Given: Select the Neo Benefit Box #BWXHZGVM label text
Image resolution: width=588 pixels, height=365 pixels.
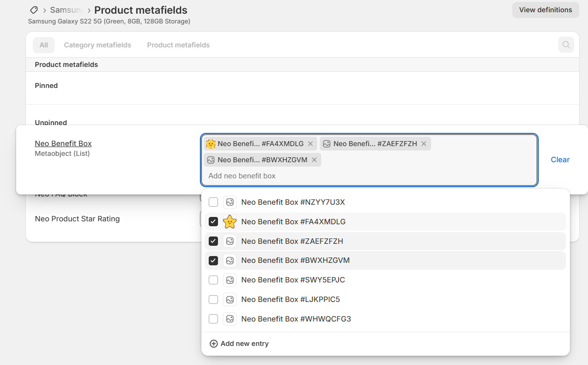Looking at the screenshot, I should pos(296,260).
